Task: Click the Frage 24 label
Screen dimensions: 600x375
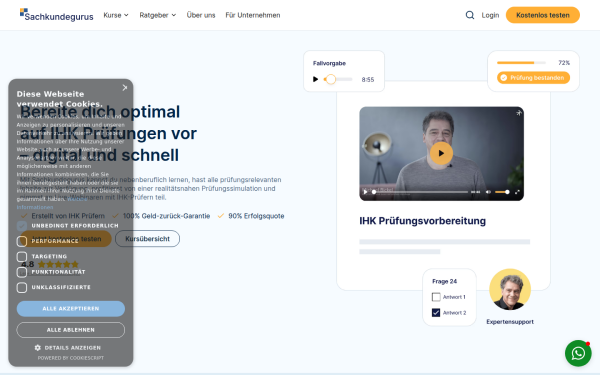Action: coord(444,281)
